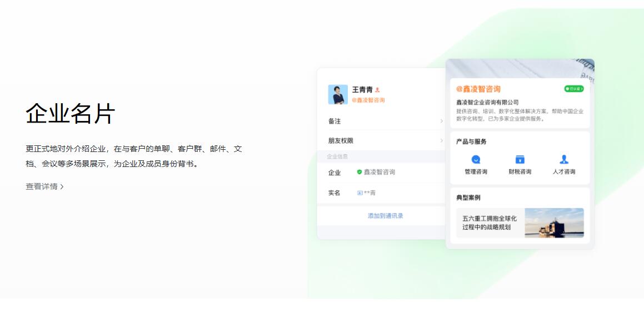Click the 鑫凌智咨询 value in the 企业 row
The image size is (644, 314).
[x=379, y=172]
